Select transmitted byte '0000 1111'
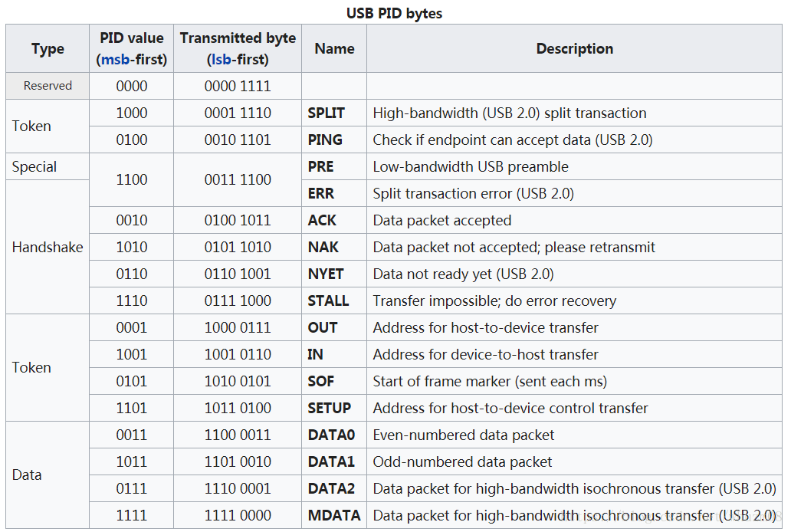This screenshot has height=532, width=791. point(238,86)
